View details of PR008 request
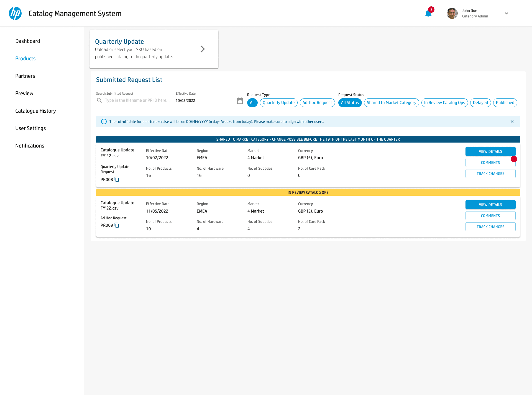Screen dimensions: 532x395 coord(490,151)
